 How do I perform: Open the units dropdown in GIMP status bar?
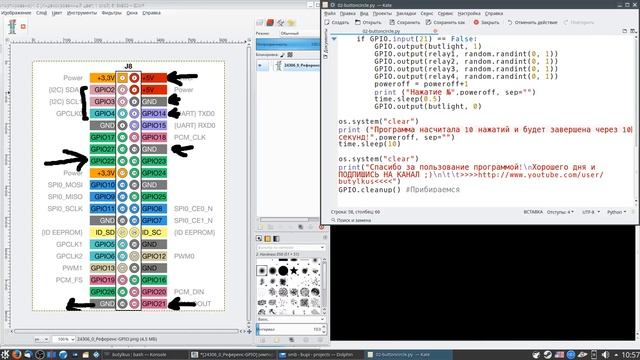point(42,340)
